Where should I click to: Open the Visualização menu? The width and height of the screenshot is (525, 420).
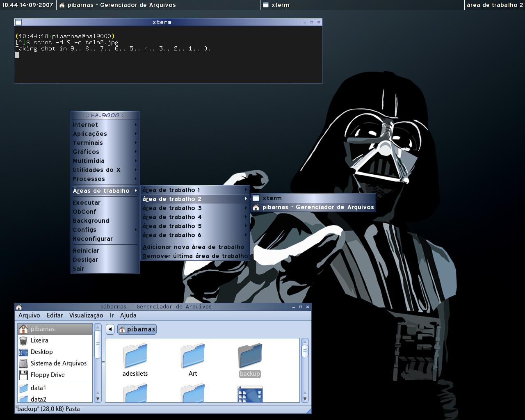[x=86, y=315]
